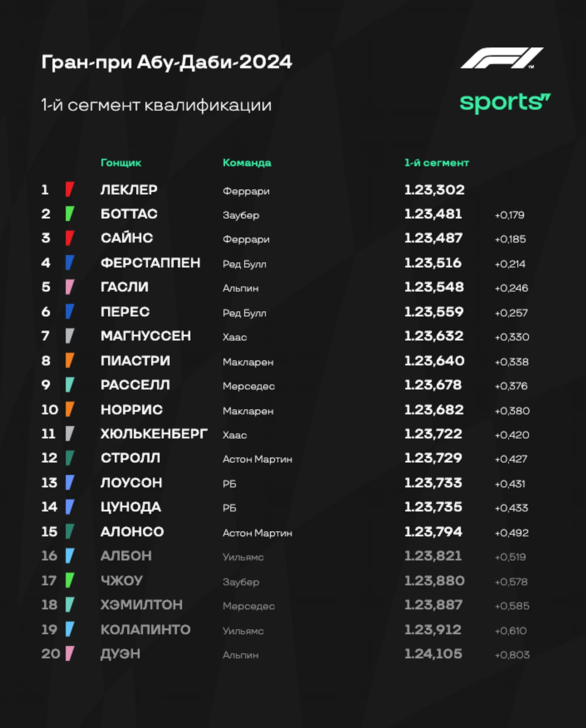This screenshot has width=586, height=728.
Task: Click the Команда column header
Action: coord(247,163)
